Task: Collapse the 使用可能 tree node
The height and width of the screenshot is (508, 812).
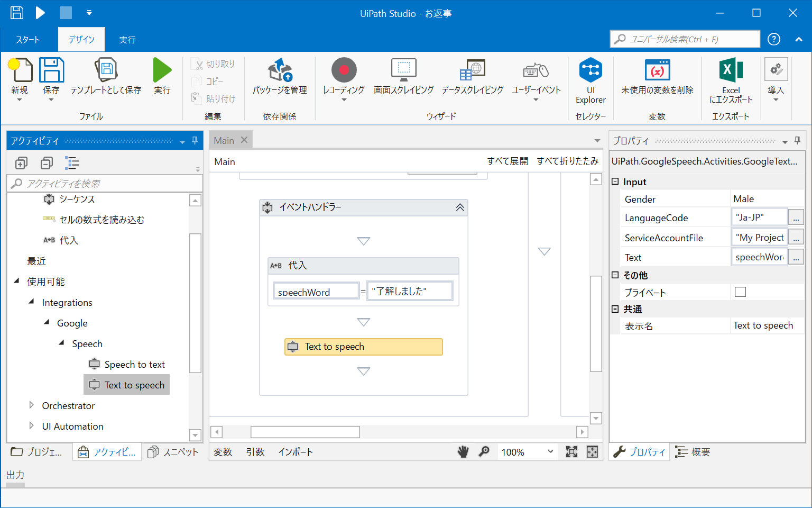Action: [16, 281]
